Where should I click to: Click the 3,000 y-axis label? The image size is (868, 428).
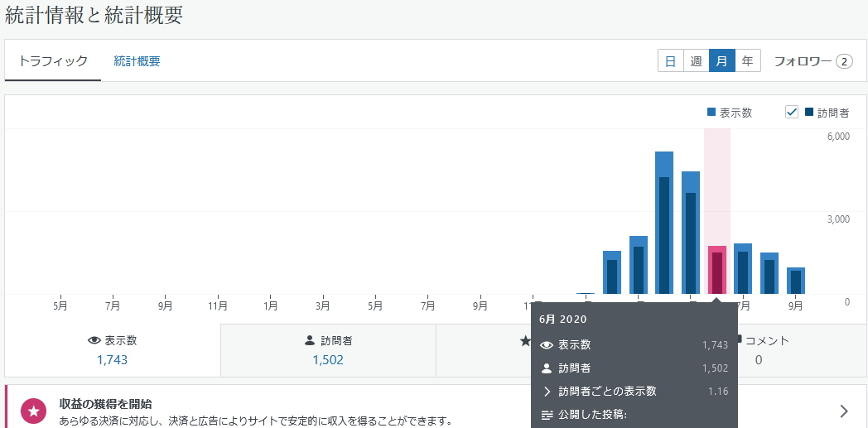pos(839,219)
